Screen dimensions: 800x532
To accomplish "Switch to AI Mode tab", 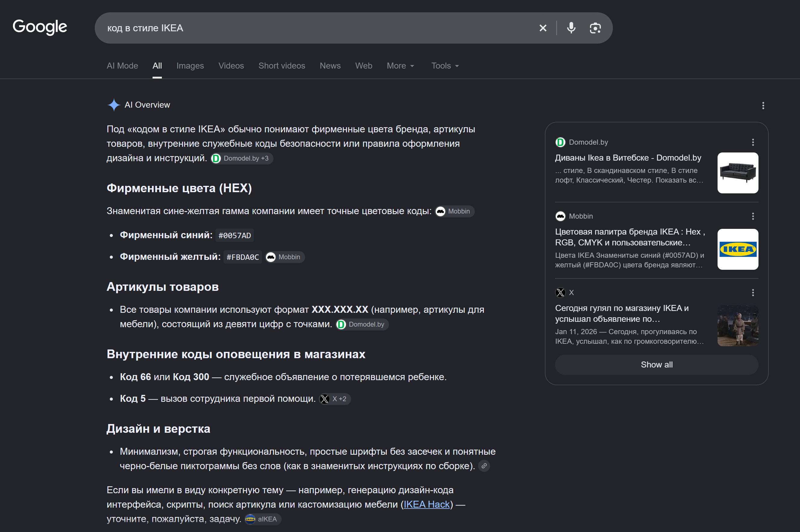I will pos(122,66).
